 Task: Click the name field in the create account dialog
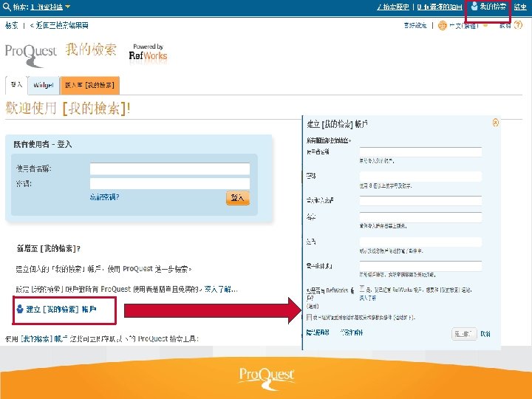(420, 217)
